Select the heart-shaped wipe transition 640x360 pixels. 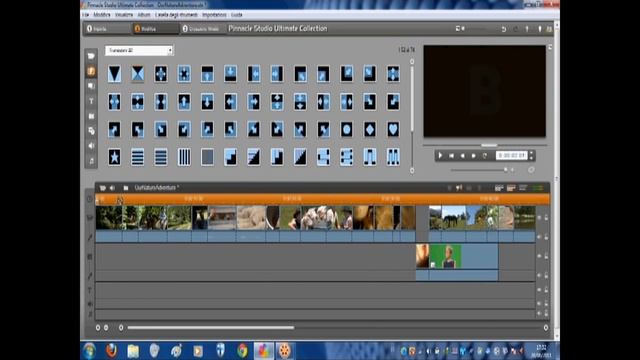(x=393, y=129)
